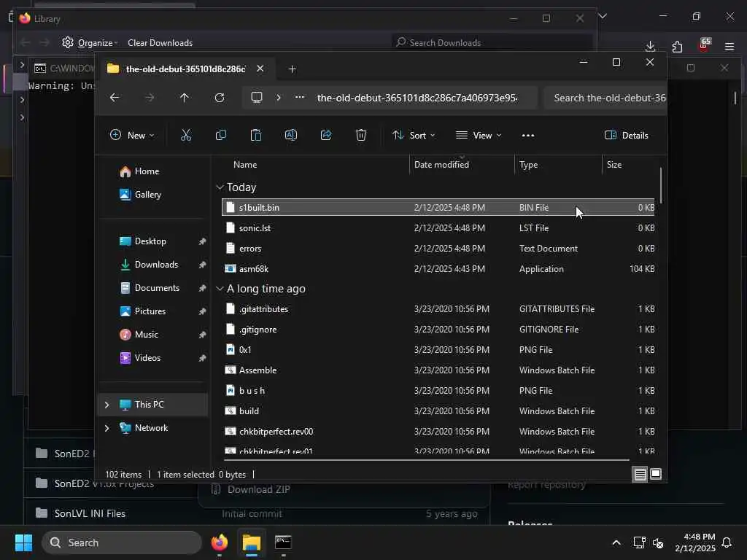
Task: Open Firefox downloads arrow icon
Action: (x=650, y=46)
